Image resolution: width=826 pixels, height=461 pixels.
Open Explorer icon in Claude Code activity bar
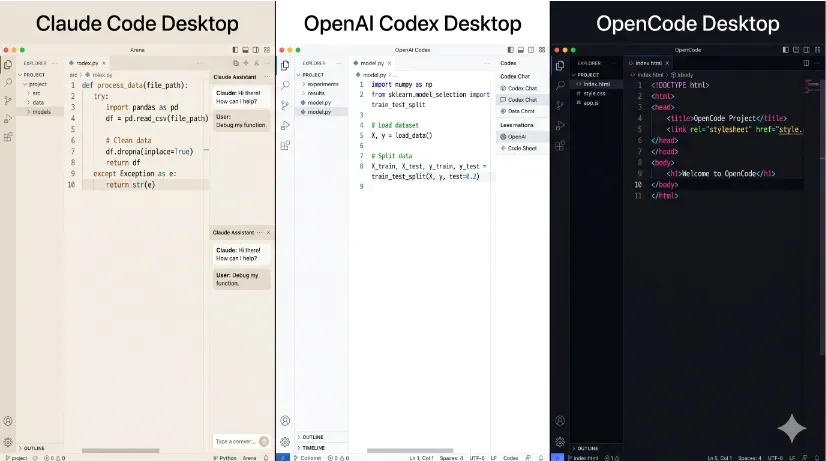click(x=8, y=65)
